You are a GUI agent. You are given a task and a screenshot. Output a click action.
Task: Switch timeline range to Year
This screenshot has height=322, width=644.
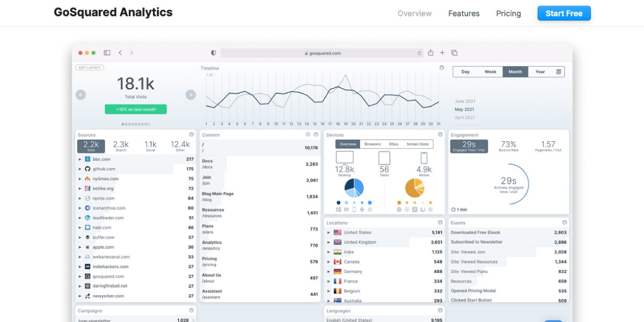540,71
